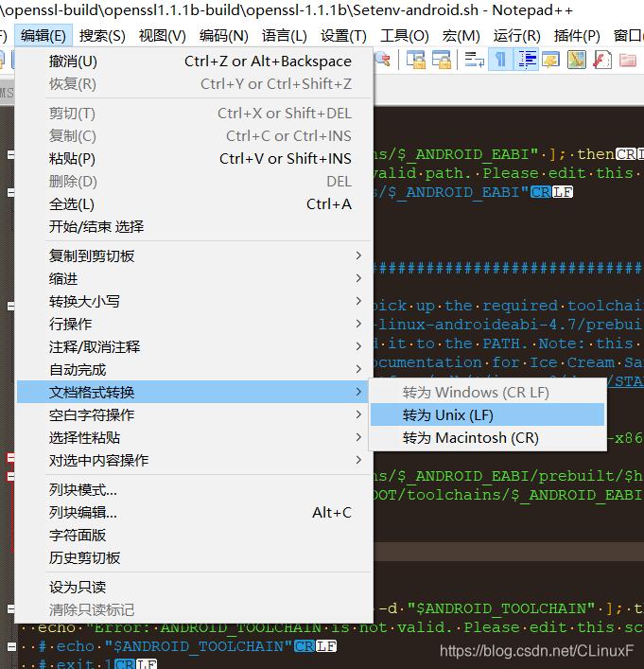Click the Zoom Out toolbar icon
Screen dimensions: 644x669
383,60
